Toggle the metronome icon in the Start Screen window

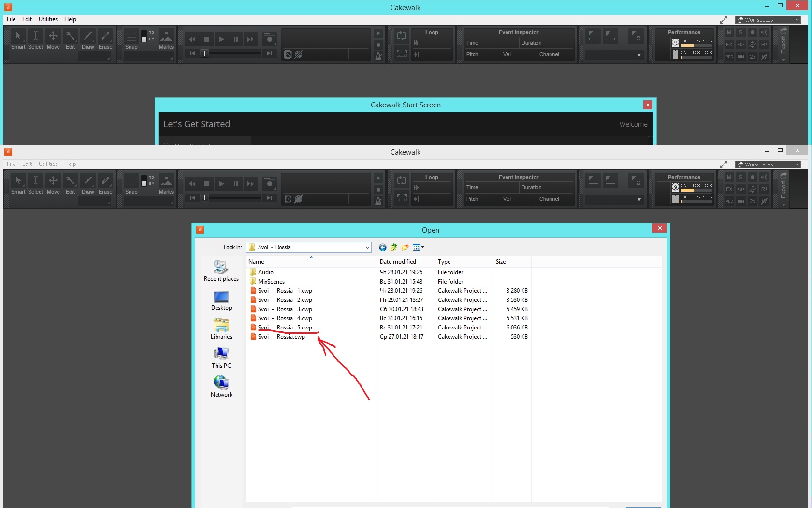tap(378, 56)
